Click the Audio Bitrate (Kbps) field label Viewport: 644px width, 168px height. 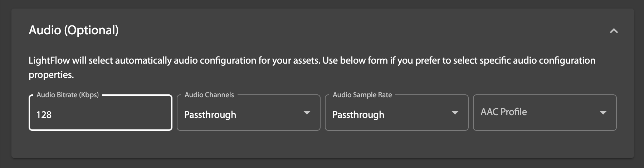(67, 95)
